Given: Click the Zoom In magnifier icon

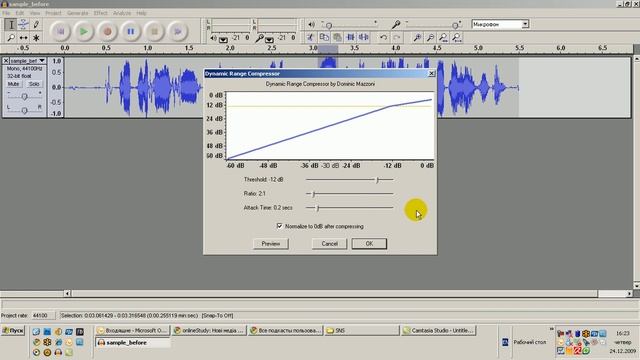Looking at the screenshot, I should [417, 38].
